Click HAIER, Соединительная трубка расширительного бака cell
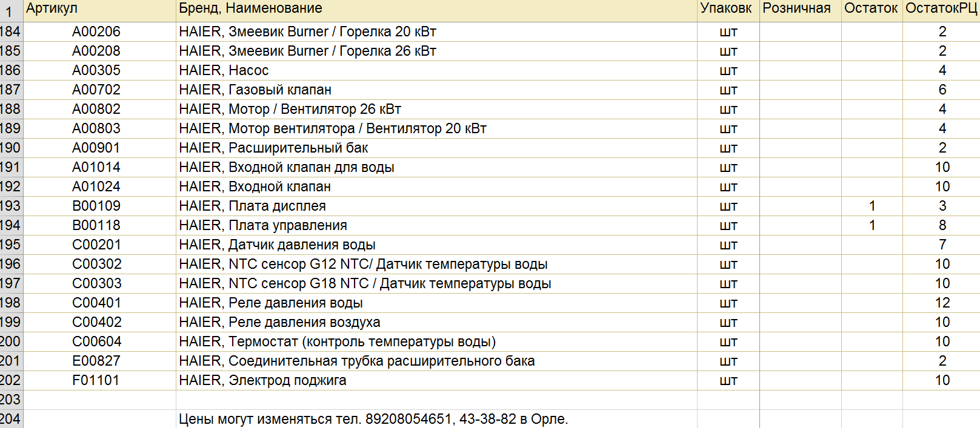This screenshot has width=980, height=428. coord(436,361)
